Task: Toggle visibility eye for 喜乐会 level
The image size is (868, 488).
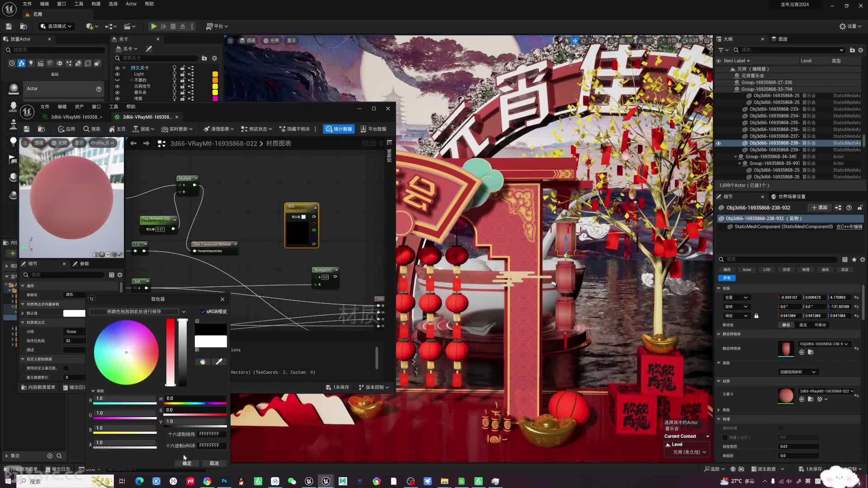Action: [117, 92]
